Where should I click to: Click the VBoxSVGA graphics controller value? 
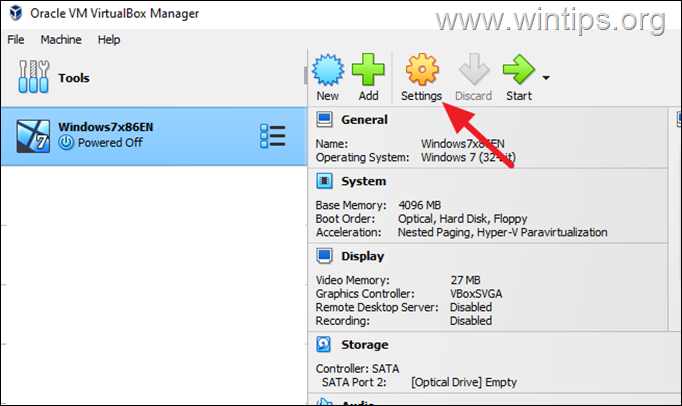[476, 294]
